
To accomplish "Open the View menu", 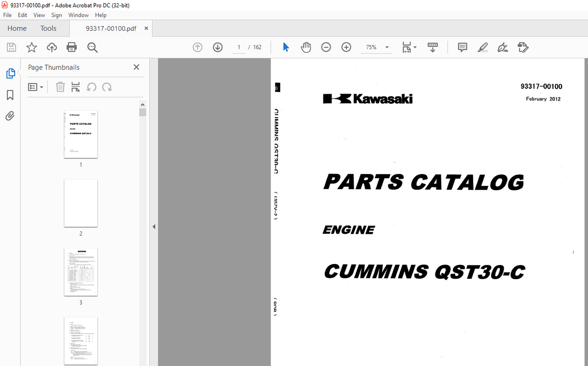I will point(39,15).
